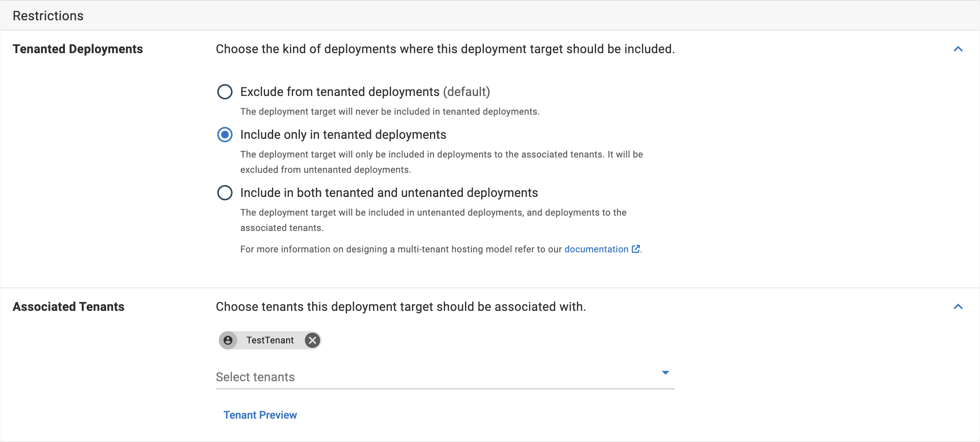Collapse the Tenanted Deployments section via its chevron
Image resolution: width=980 pixels, height=442 pixels.
[x=958, y=49]
